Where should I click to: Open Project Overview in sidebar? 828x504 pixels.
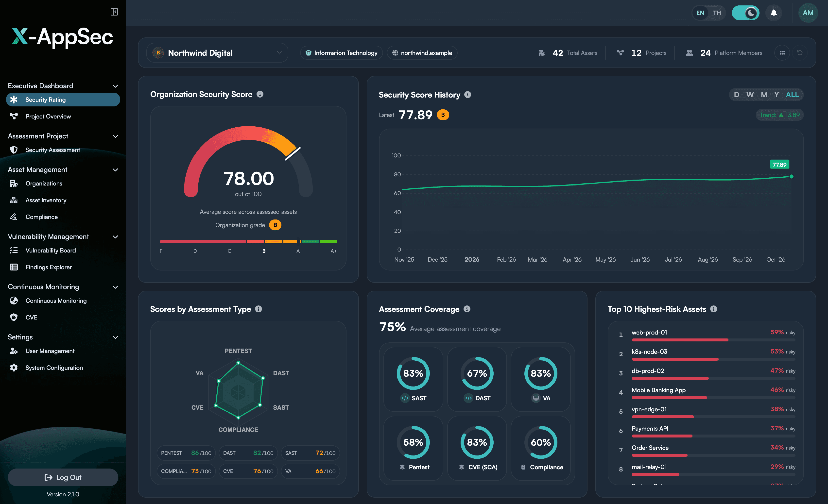63,117
